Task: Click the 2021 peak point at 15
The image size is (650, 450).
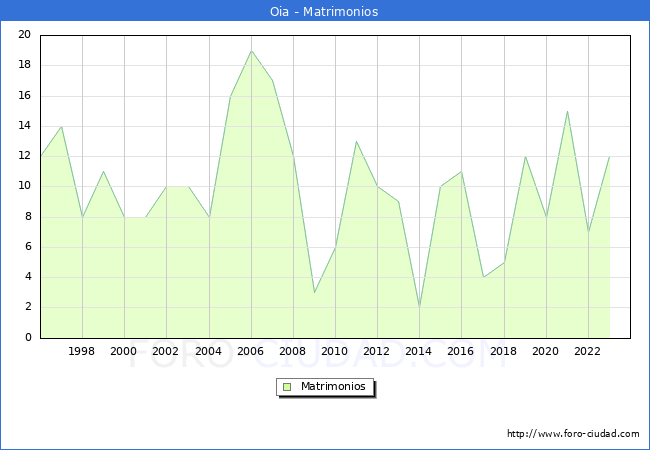Action: (x=567, y=111)
